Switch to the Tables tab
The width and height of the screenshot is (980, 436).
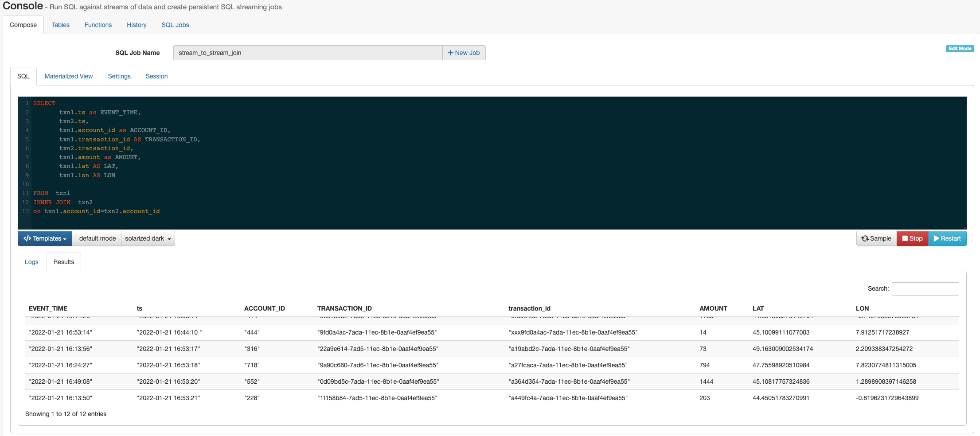[x=60, y=25]
